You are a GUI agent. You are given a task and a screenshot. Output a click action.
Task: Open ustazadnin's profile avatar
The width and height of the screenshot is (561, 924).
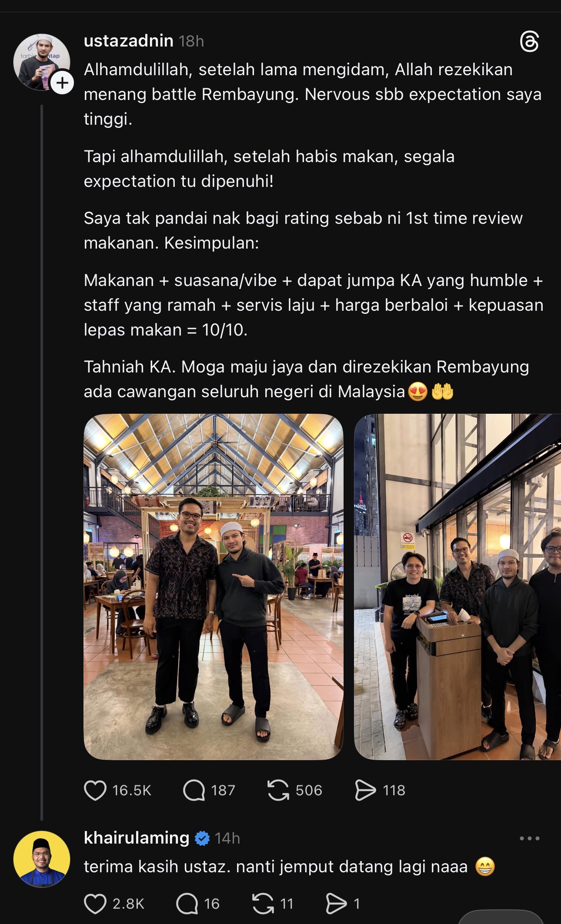(42, 62)
